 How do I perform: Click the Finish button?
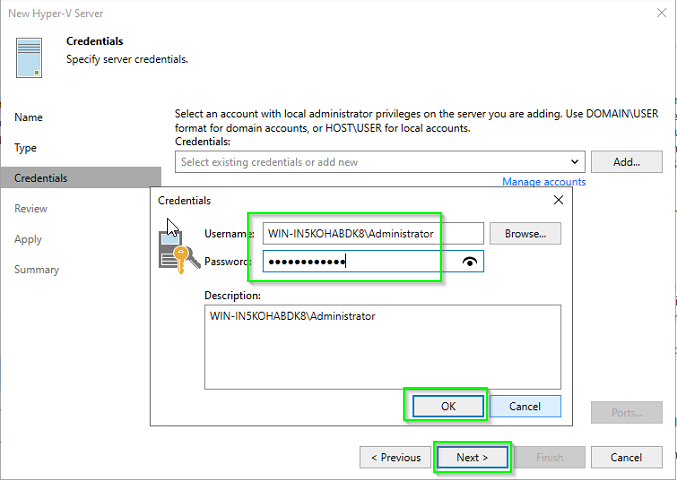click(550, 457)
